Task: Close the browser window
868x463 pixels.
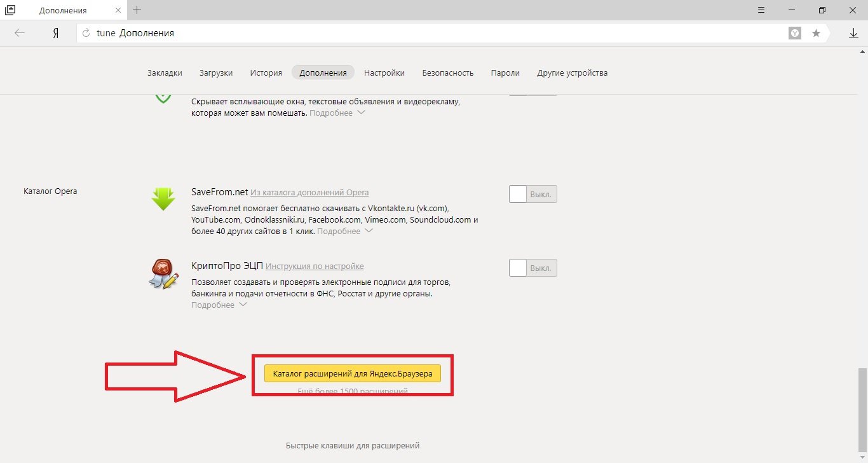Action: 853,10
